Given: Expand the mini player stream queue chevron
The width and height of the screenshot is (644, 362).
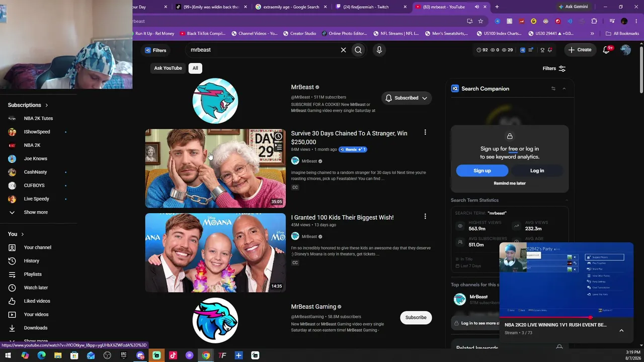Looking at the screenshot, I should [x=621, y=331].
